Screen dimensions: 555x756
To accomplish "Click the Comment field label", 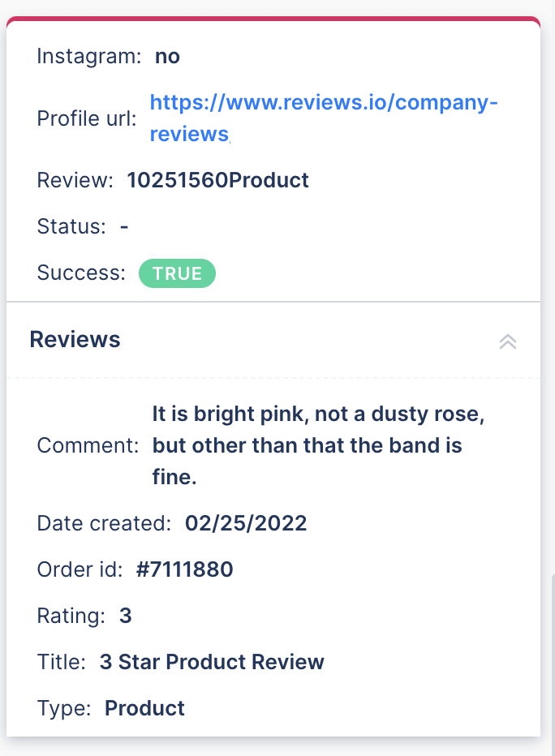I will [x=88, y=445].
